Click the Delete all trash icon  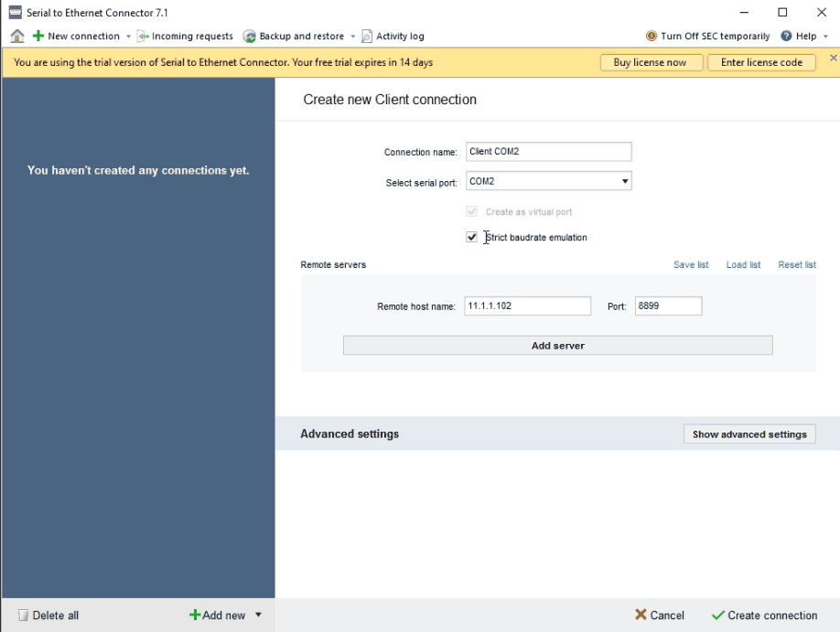pos(23,615)
